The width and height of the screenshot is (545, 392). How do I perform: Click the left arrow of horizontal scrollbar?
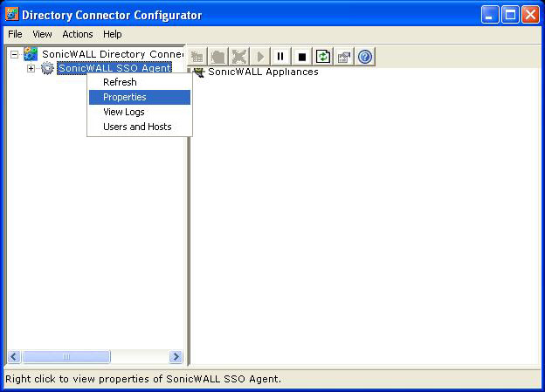[x=14, y=356]
